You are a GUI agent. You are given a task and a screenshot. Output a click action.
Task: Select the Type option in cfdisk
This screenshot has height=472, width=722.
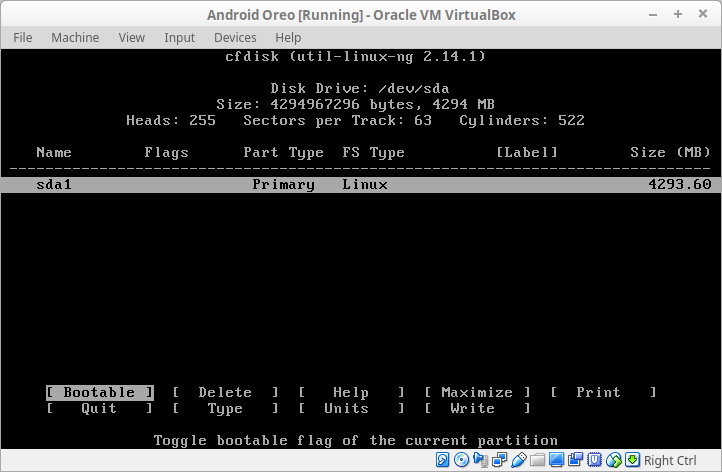[x=225, y=408]
